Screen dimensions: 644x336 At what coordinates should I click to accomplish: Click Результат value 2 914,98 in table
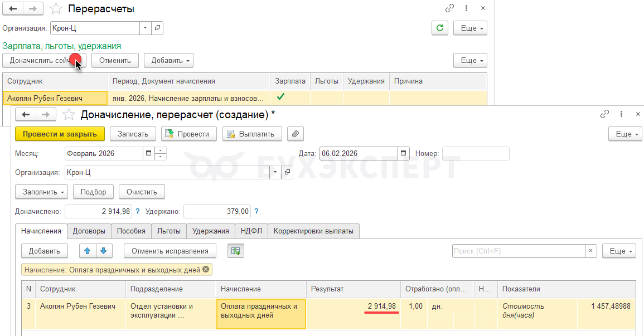[x=382, y=306]
